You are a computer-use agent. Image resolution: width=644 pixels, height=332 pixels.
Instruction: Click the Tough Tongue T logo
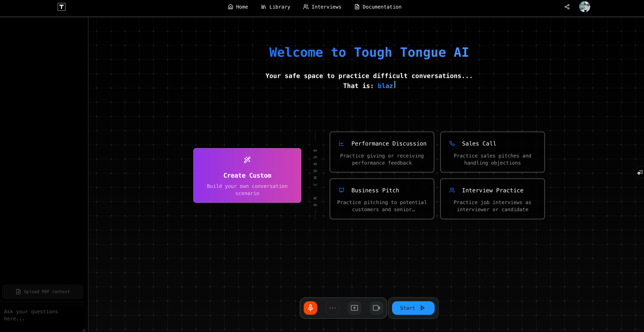[61, 7]
